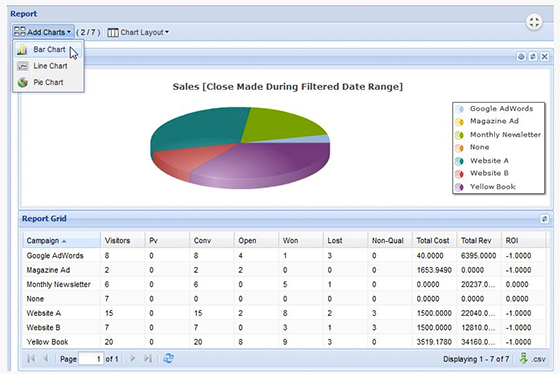The height and width of the screenshot is (374, 560).
Task: Open the Add Charts dropdown
Action: click(43, 32)
